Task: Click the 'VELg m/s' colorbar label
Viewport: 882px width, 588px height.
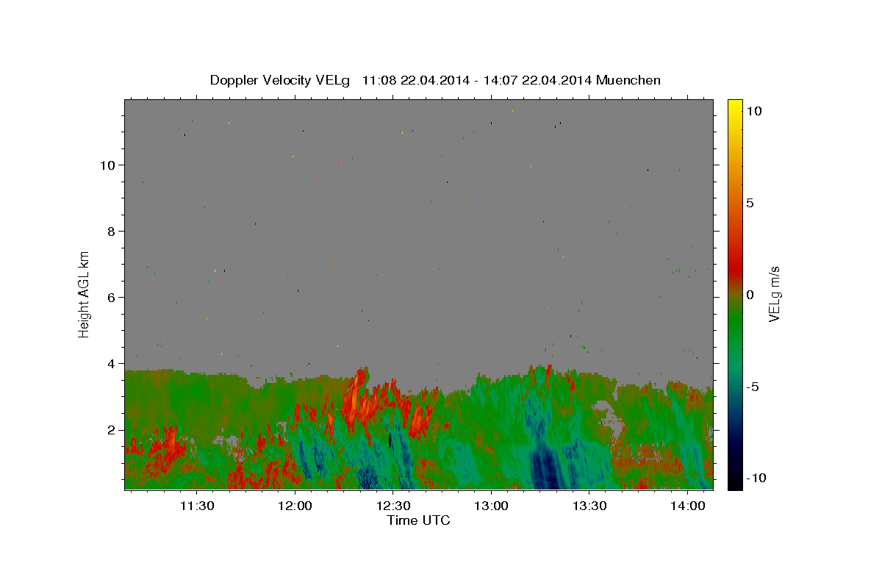Action: click(x=774, y=294)
